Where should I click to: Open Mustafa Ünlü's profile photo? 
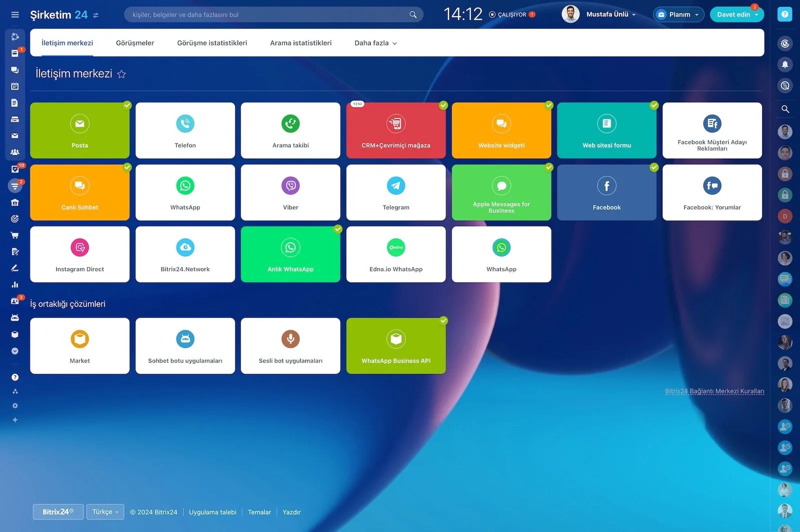[x=570, y=14]
